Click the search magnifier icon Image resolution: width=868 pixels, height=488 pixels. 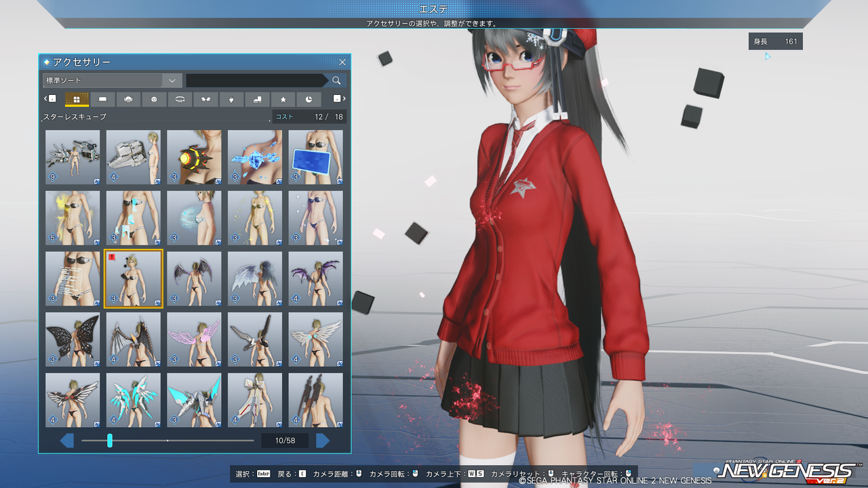[336, 81]
